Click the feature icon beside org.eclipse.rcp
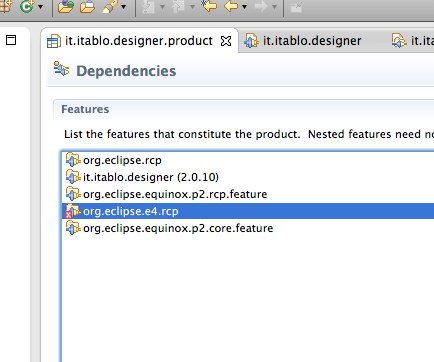Screen dimensions: 434x362 click(73, 160)
